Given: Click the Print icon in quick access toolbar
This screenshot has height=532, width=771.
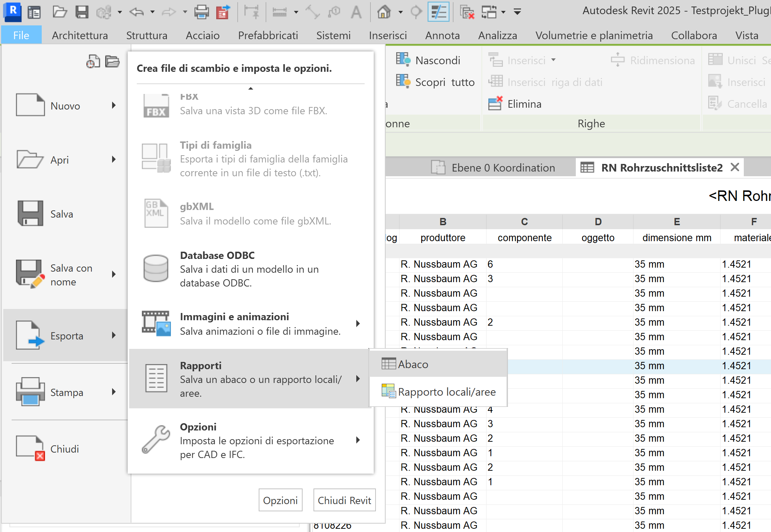Looking at the screenshot, I should click(x=201, y=12).
